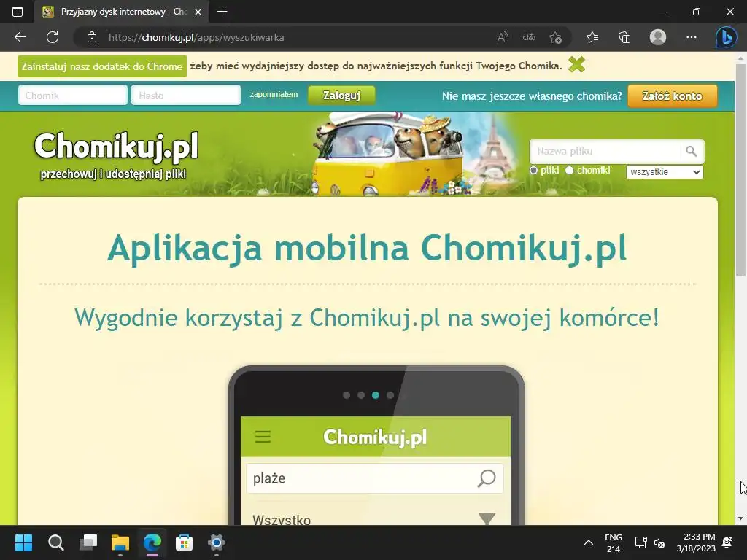Click the page vertical scrollbar thumb

(740, 169)
